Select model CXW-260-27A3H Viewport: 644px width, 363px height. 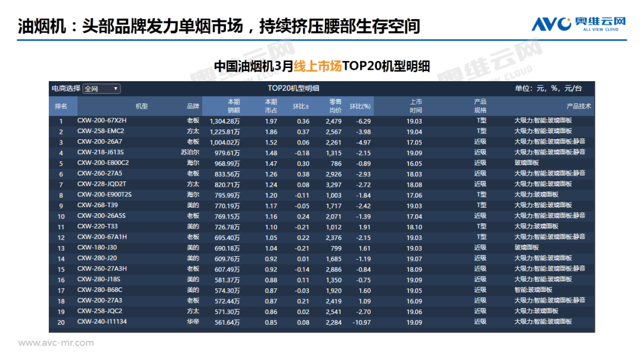click(103, 269)
